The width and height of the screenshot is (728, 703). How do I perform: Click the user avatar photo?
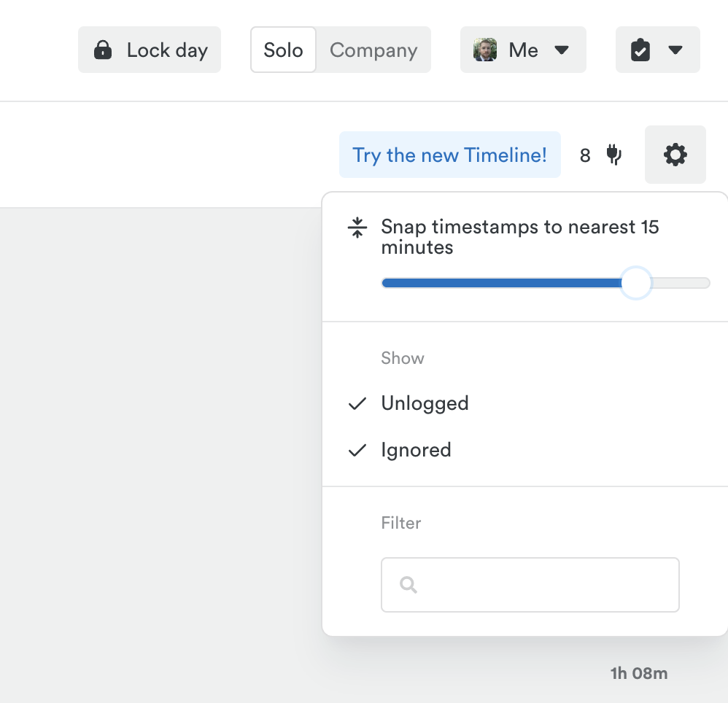[485, 50]
